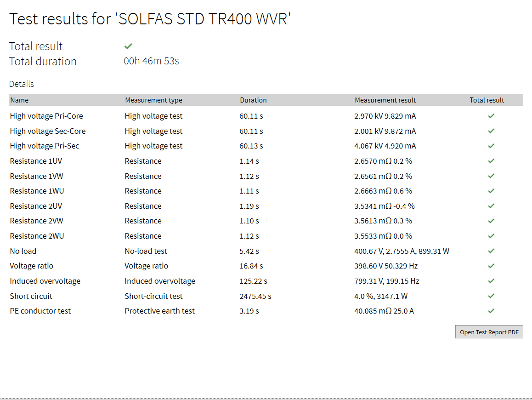The width and height of the screenshot is (532, 400).
Task: Click pass checkmark for No load row
Action: tap(491, 251)
